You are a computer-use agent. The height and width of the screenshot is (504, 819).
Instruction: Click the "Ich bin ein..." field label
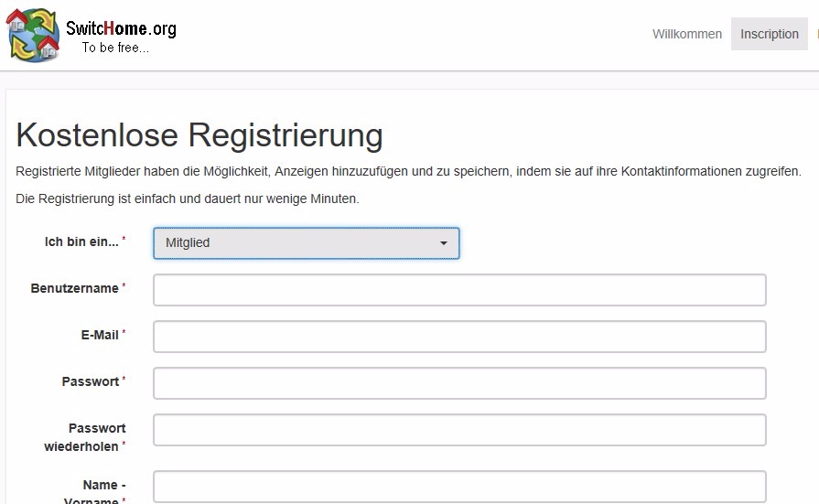point(81,242)
